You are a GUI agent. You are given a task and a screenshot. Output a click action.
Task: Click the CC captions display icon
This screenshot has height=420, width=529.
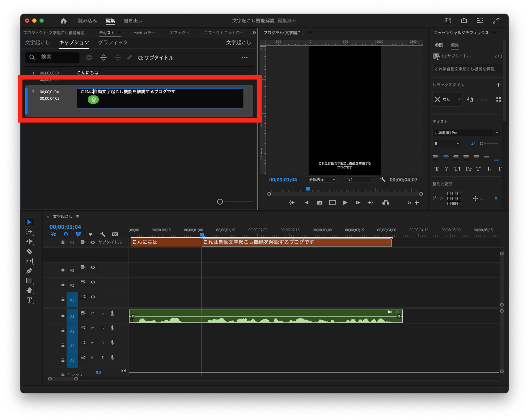(115, 234)
